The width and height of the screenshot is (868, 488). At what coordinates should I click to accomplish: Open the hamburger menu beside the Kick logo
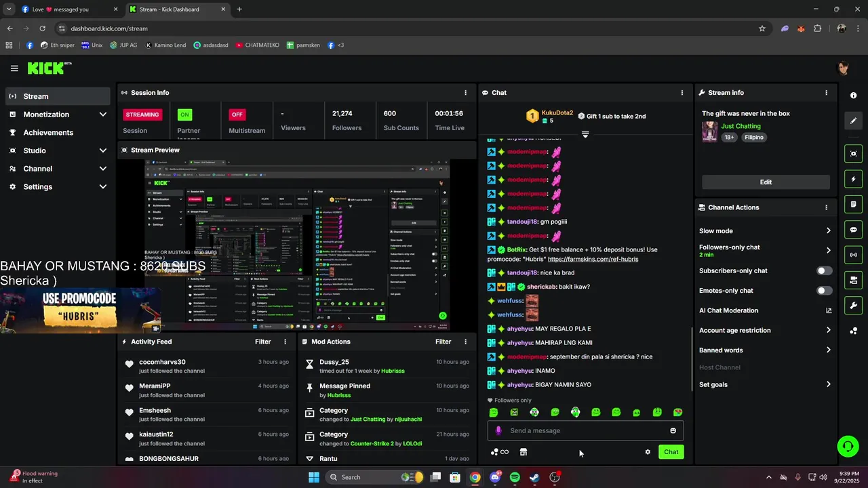(14, 68)
